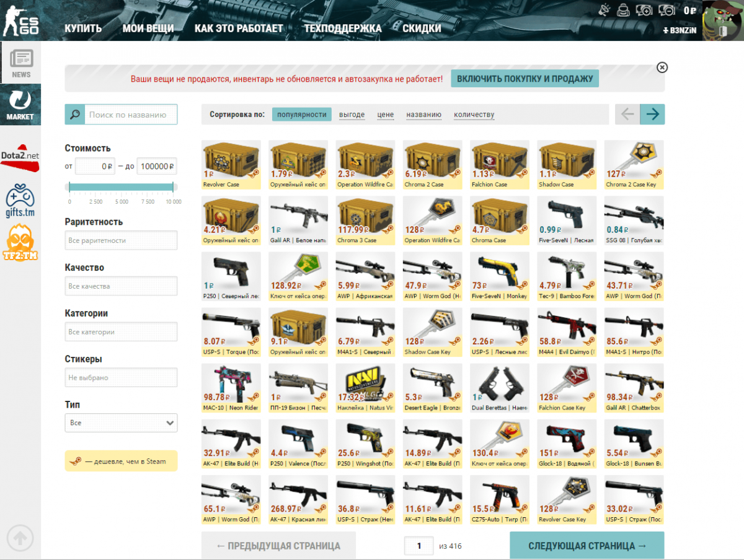This screenshot has height=560, width=744.
Task: Open the Техподдержка menu
Action: 343,28
